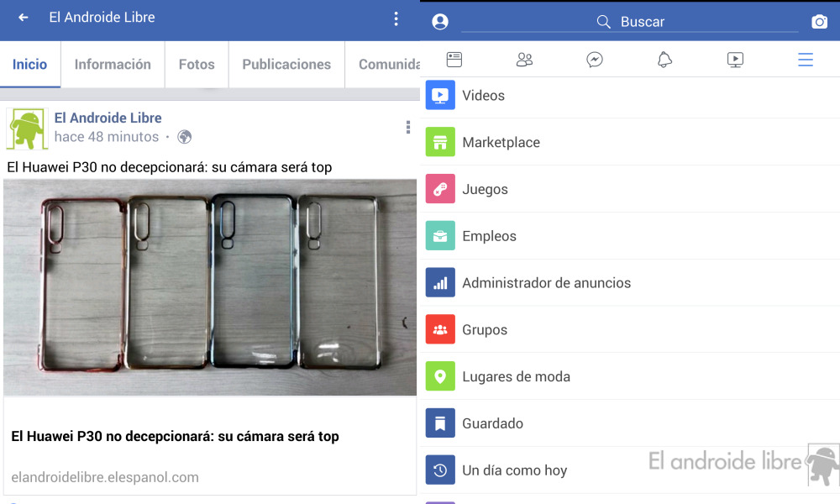Switch to the Información tab
Viewport: 840px width, 504px height.
(x=113, y=65)
